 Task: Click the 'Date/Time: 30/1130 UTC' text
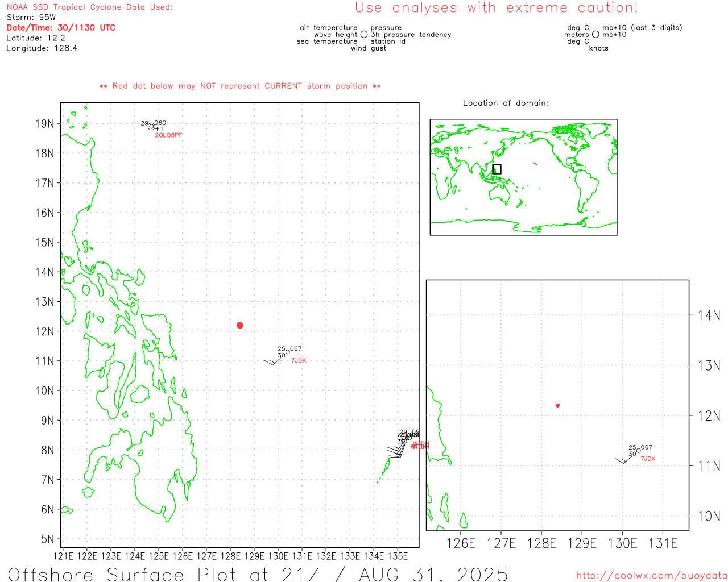[61, 28]
